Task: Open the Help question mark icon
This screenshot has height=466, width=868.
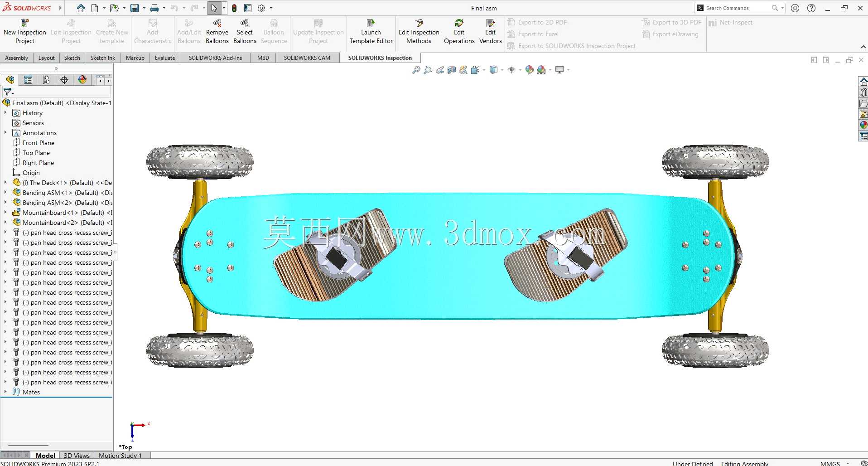Action: pyautogui.click(x=811, y=8)
